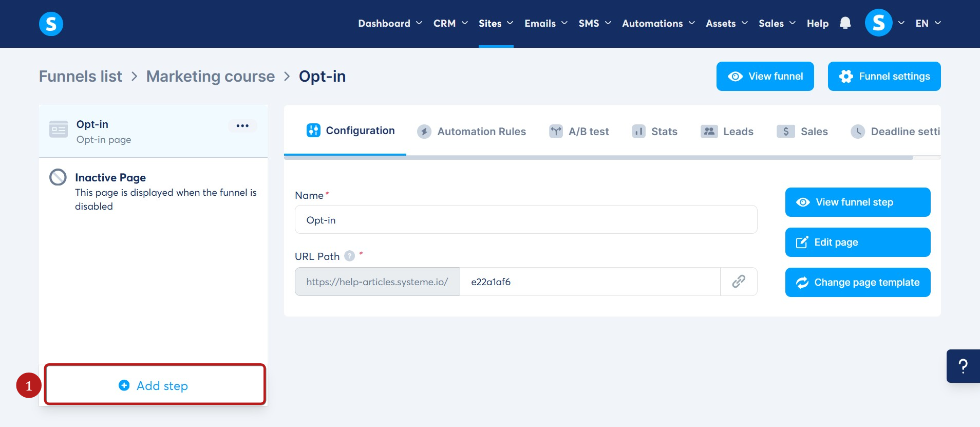Viewport: 980px width, 427px height.
Task: Click the Systeme.io logo in the navbar
Action: (x=51, y=24)
